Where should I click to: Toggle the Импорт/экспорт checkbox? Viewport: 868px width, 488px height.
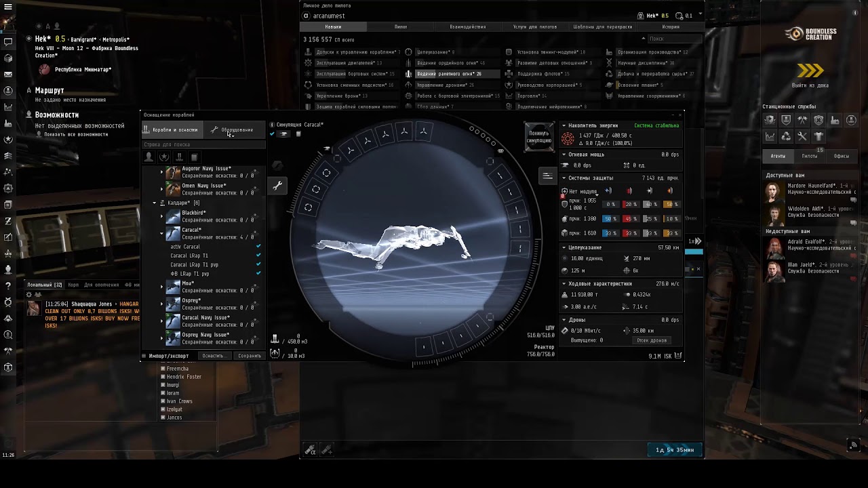(144, 356)
